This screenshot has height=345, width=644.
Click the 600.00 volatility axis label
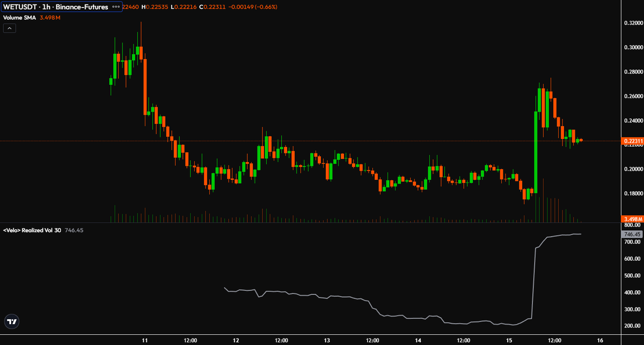click(x=632, y=259)
